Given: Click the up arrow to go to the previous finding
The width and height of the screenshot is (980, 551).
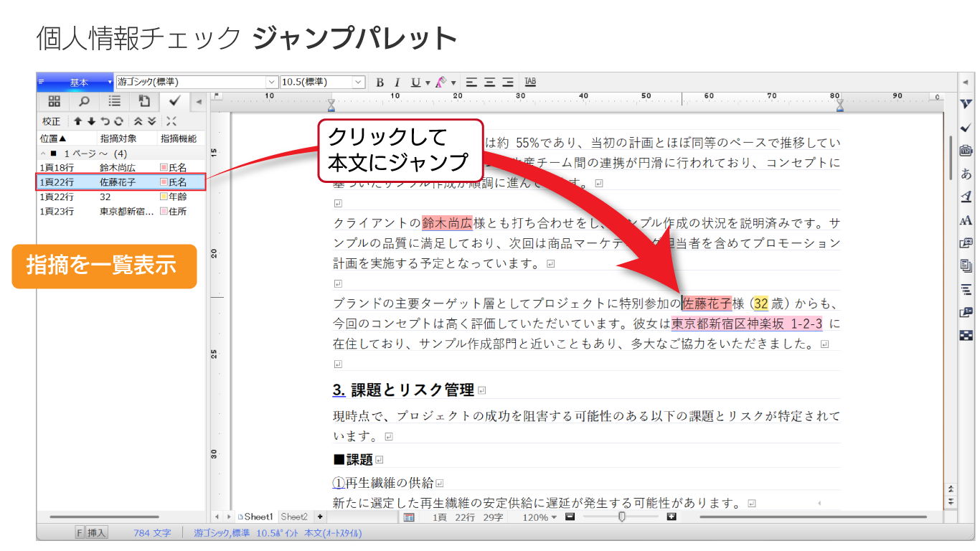Looking at the screenshot, I should tap(78, 121).
